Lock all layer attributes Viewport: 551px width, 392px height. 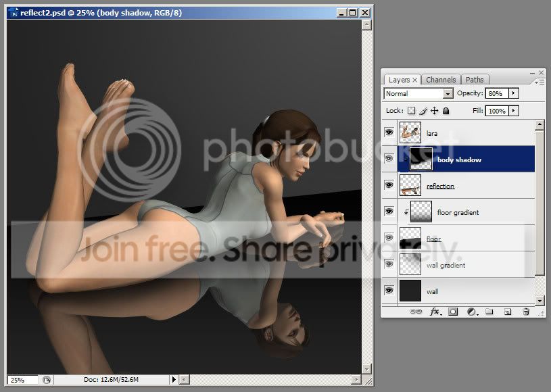pos(446,111)
